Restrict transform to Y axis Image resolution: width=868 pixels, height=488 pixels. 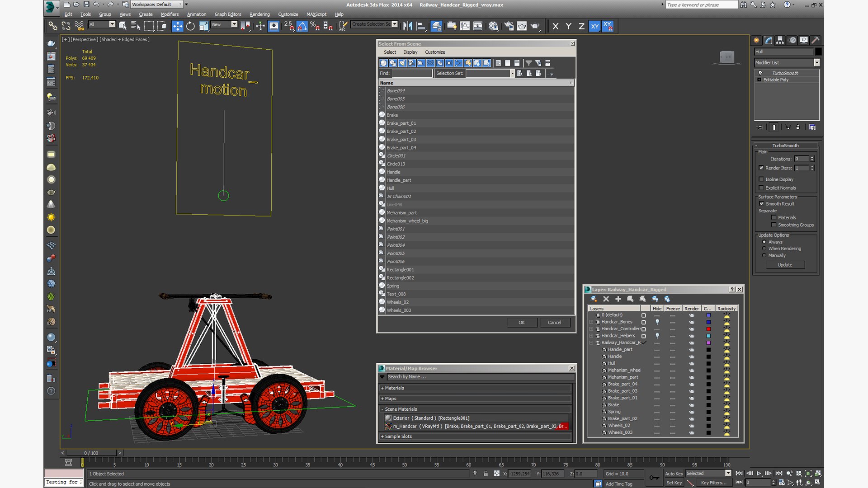pos(569,26)
